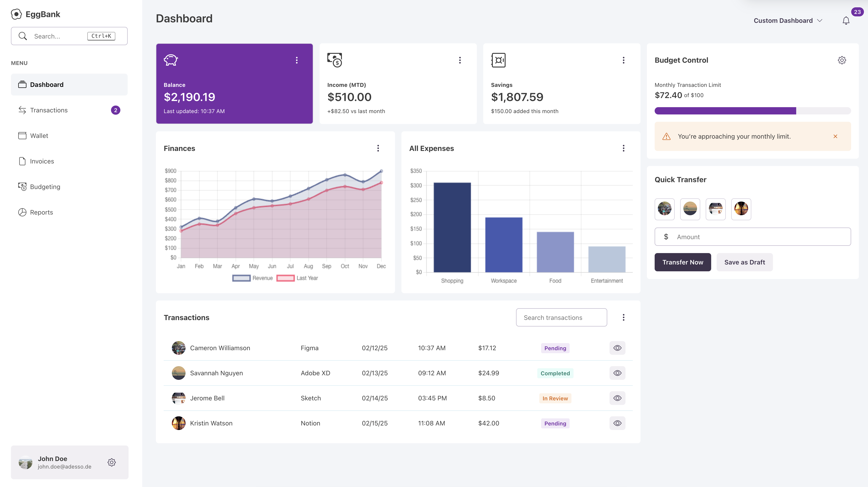Click the Income money icon

[x=334, y=60]
